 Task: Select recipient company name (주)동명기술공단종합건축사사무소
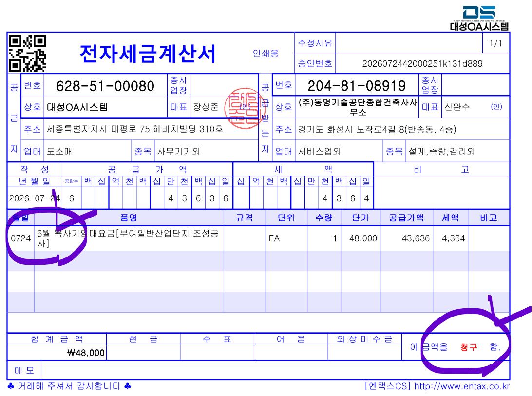(358, 107)
